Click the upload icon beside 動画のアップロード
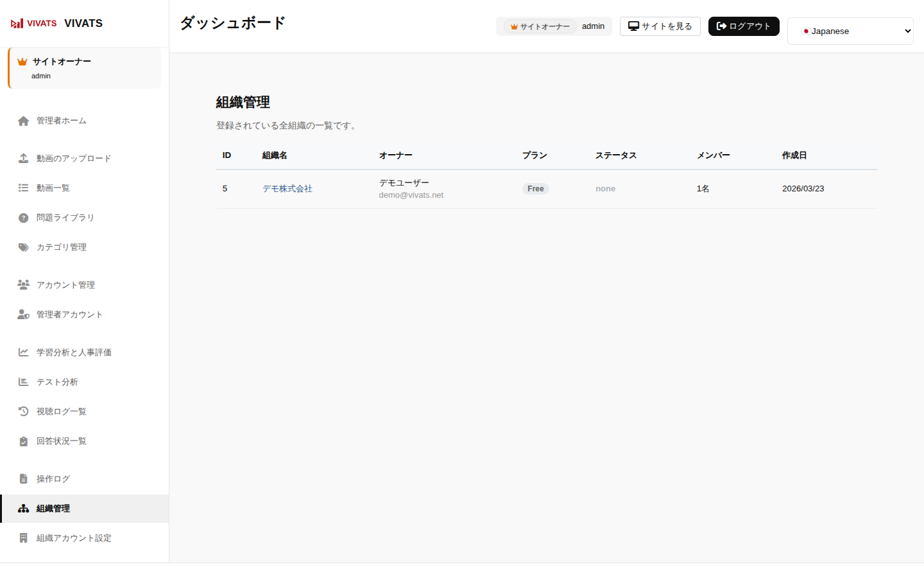The height and width of the screenshot is (578, 924). (24, 159)
